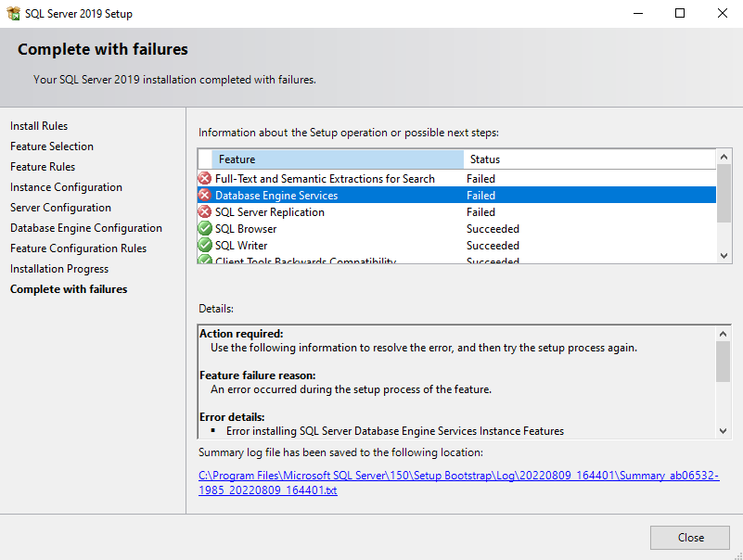The width and height of the screenshot is (743, 560).
Task: Click Failed status of SQL Server Replication
Action: (480, 211)
